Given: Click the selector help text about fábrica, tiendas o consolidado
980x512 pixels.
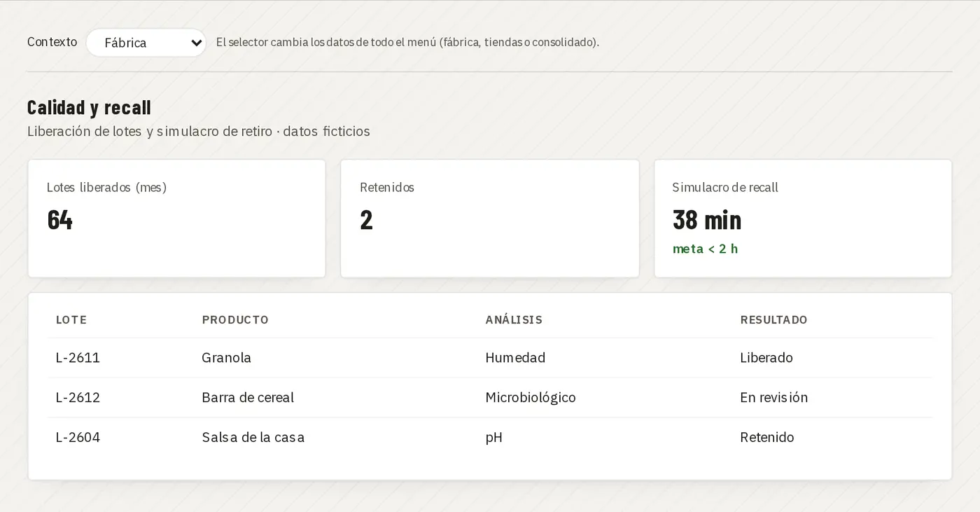Looking at the screenshot, I should pyautogui.click(x=407, y=42).
